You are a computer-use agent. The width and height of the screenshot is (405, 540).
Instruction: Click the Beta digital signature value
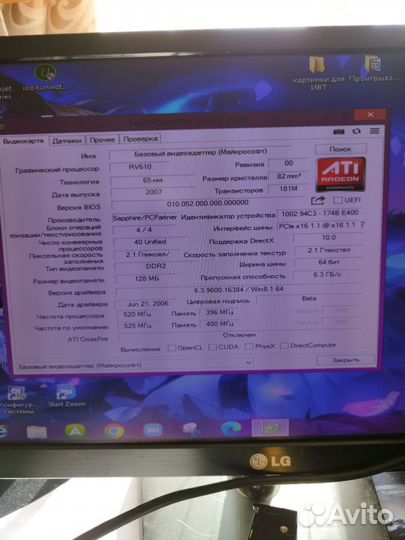coord(309,299)
